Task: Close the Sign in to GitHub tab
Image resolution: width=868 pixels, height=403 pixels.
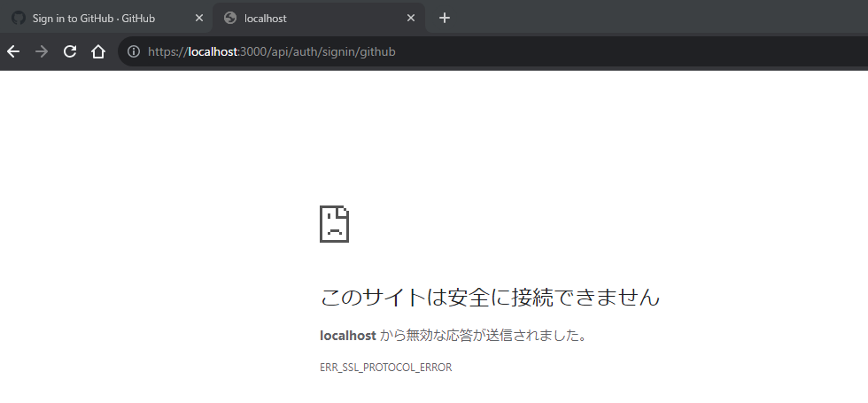Action: pos(199,18)
